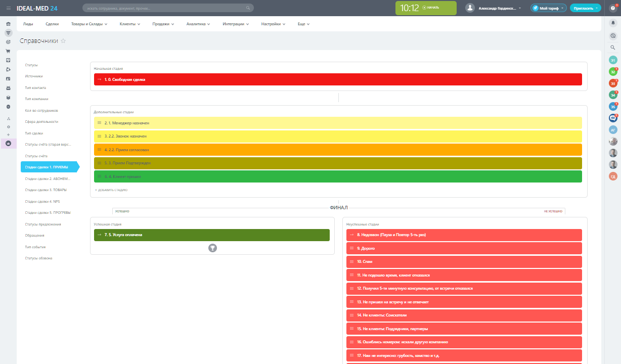Expand the Настройки menu
621x364 pixels.
[x=273, y=24]
